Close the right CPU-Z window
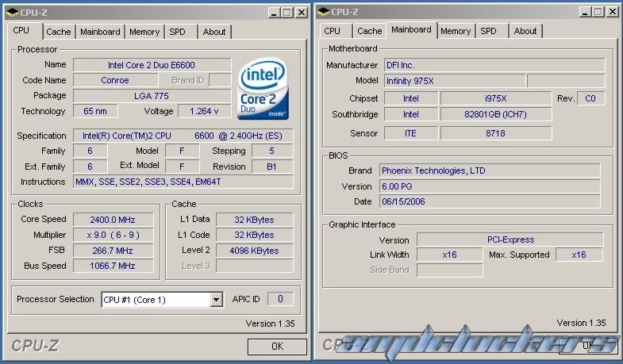The height and width of the screenshot is (364, 623). 611,13
